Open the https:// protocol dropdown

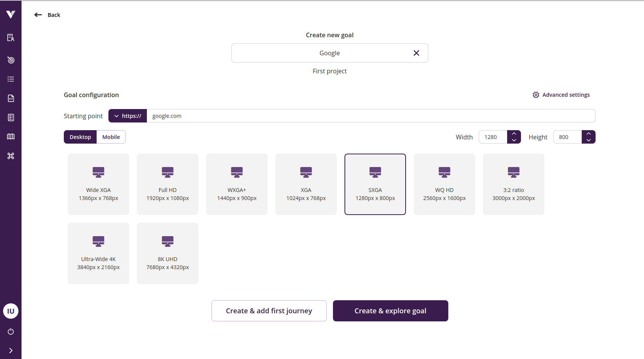pos(128,116)
